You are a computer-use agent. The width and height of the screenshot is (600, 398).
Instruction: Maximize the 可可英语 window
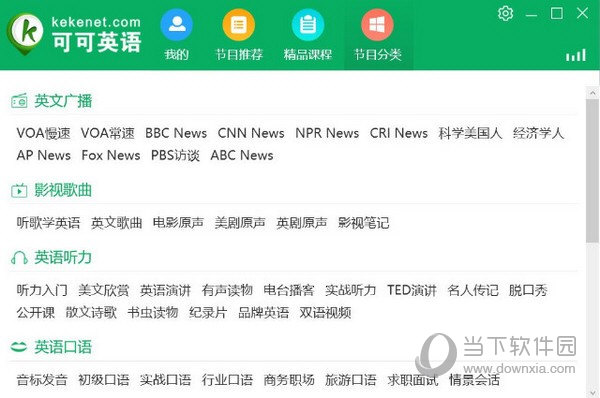point(556,13)
